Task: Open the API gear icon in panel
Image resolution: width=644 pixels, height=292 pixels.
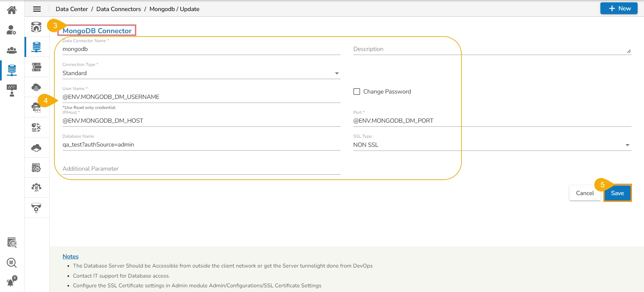Action: click(36, 187)
